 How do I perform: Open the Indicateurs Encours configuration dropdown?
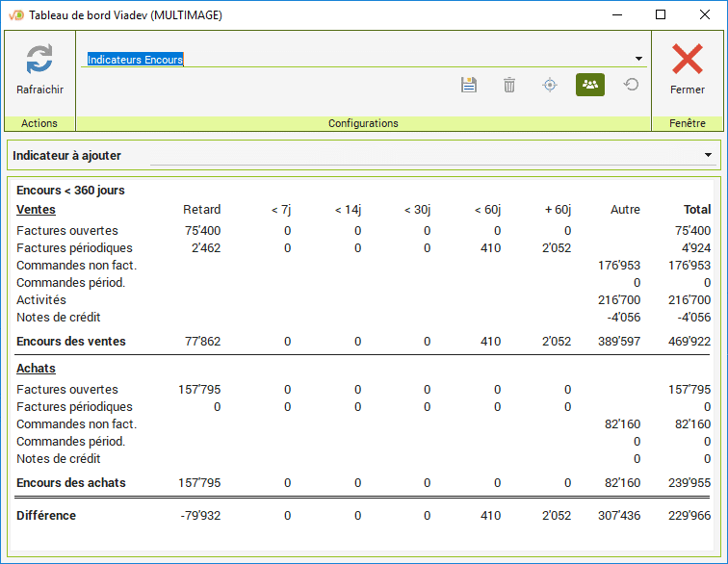638,59
